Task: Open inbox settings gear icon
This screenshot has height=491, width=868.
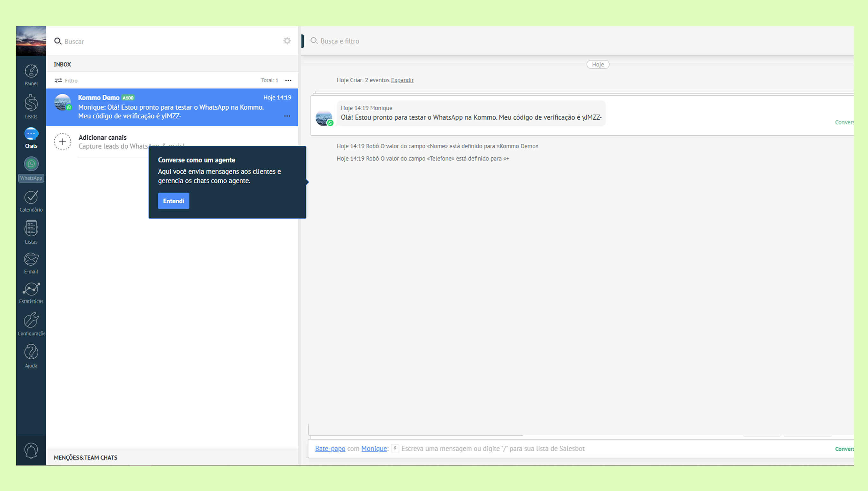Action: [287, 41]
